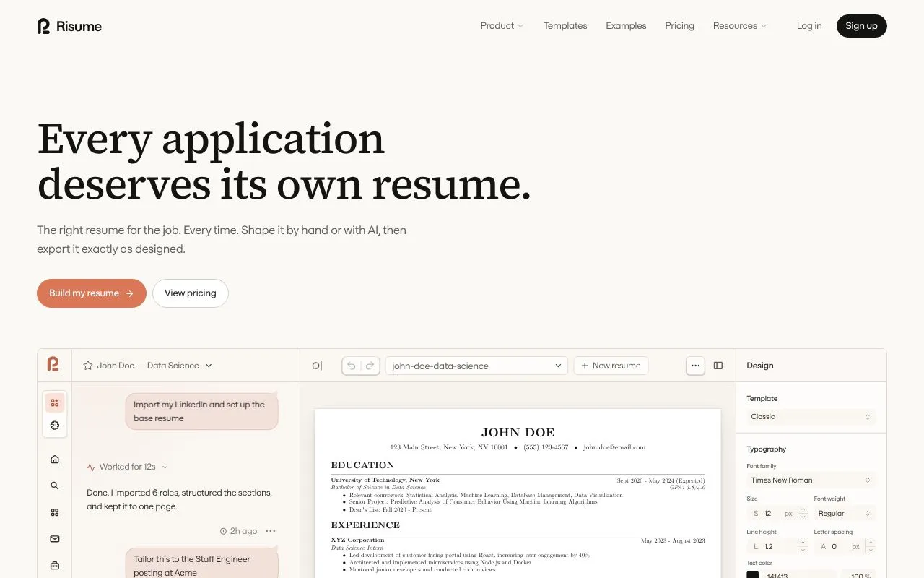
Task: Increase the font Size with stepper up arrow
Action: (803, 510)
